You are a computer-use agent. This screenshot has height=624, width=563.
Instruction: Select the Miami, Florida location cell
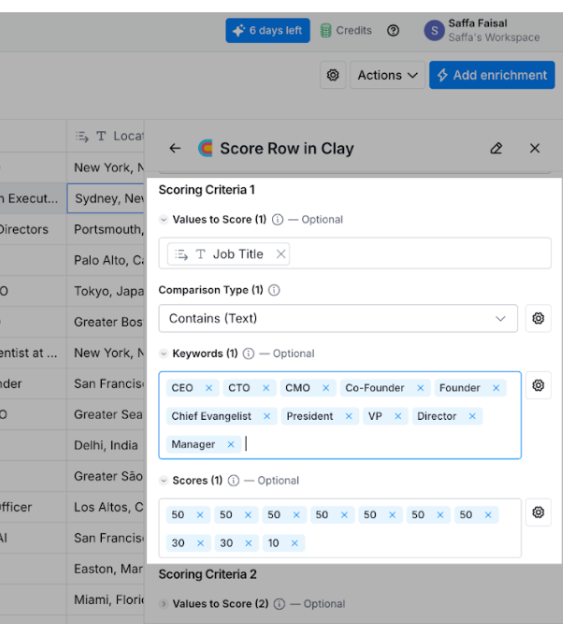click(x=105, y=600)
